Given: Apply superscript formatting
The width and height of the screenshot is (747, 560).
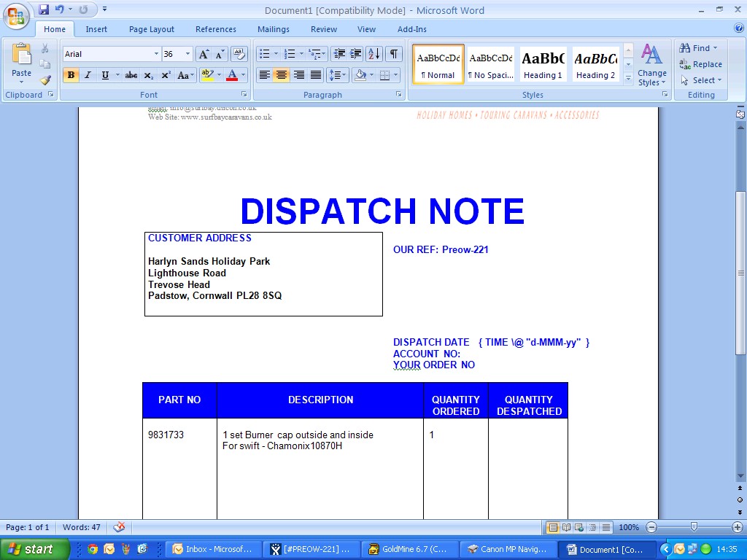Looking at the screenshot, I should click(x=166, y=75).
